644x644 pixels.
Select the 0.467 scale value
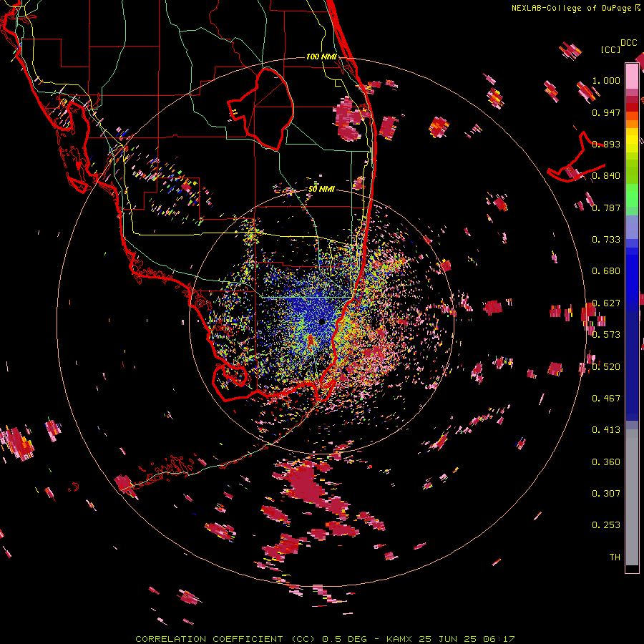(x=606, y=399)
